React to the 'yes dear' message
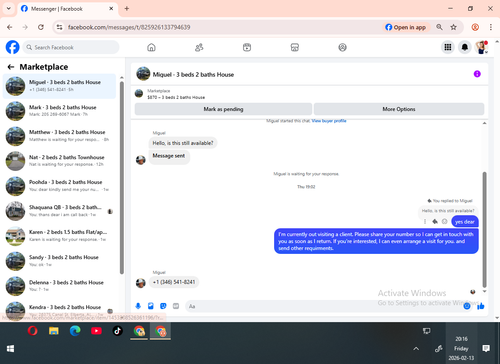This screenshot has height=364, width=500. (x=444, y=222)
